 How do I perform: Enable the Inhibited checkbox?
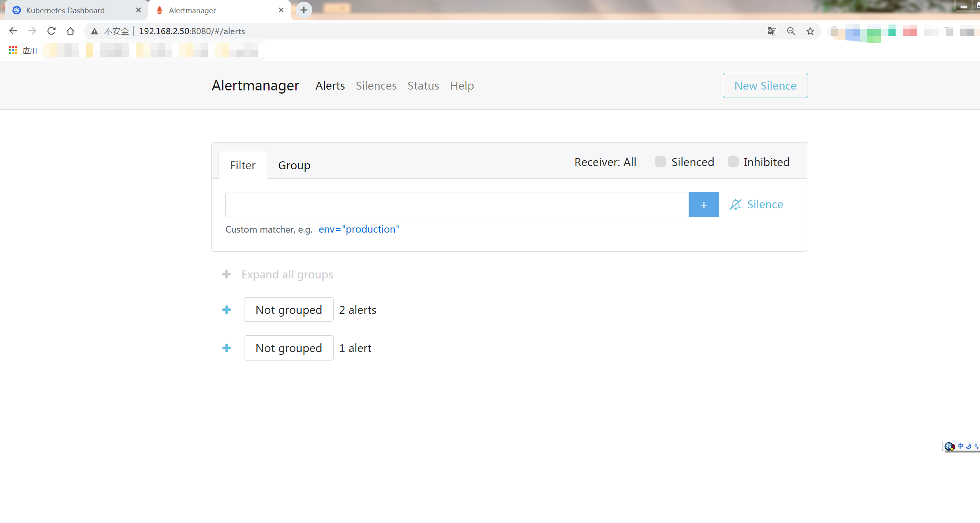pyautogui.click(x=733, y=162)
